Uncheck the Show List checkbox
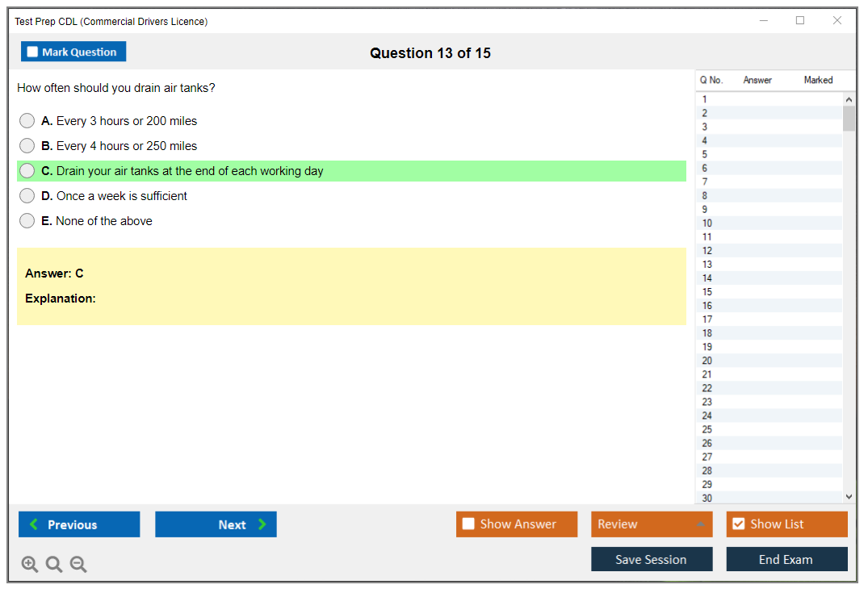The height and width of the screenshot is (593, 868). (x=738, y=524)
